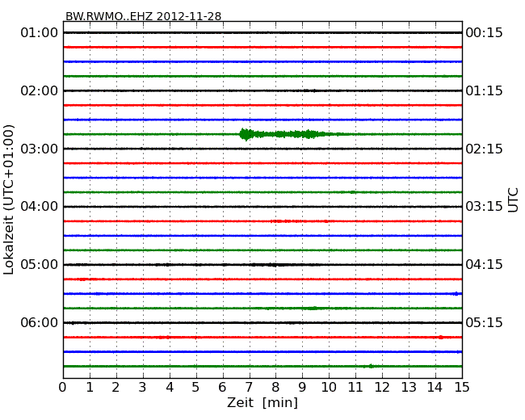This screenshot has width=525, height=420.
Task: Click the plot title BW.RWMO..EHZ 2012-11-28
Action: click(x=143, y=16)
